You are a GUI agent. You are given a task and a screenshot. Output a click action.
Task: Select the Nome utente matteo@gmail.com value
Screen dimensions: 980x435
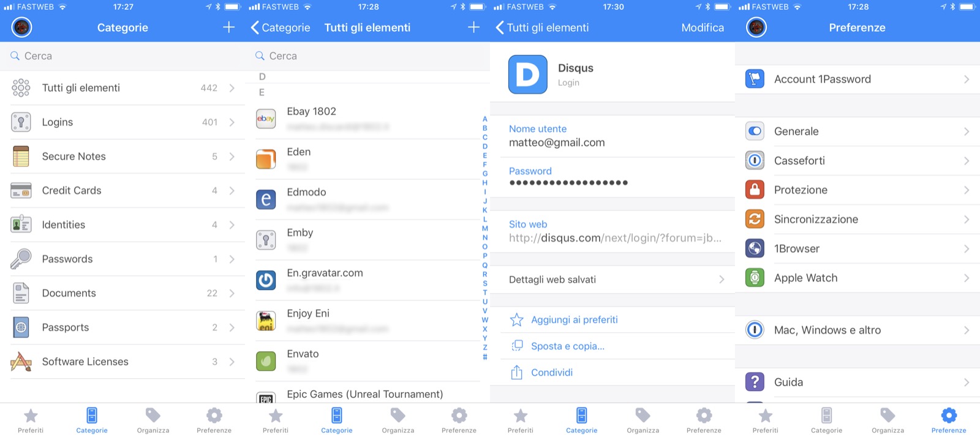tap(557, 143)
